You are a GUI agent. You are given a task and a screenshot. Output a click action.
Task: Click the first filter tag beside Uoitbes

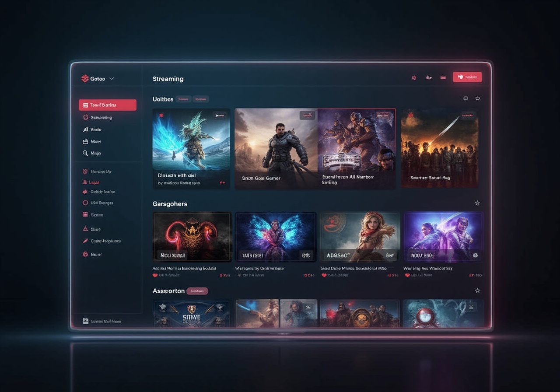[x=183, y=99]
